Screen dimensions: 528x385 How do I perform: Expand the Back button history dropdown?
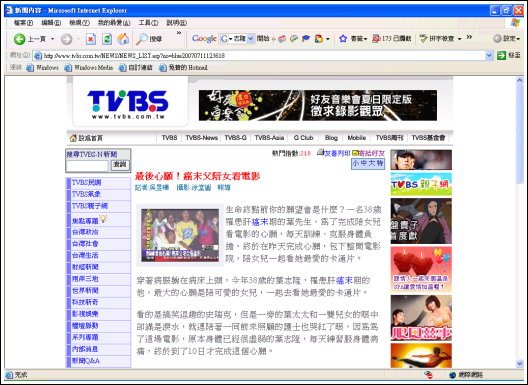[x=53, y=39]
